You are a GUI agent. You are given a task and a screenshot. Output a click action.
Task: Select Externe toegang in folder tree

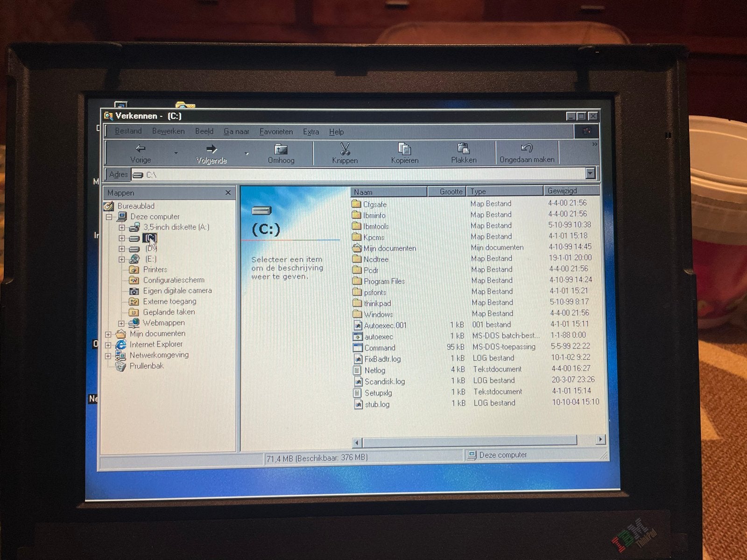[x=169, y=301]
